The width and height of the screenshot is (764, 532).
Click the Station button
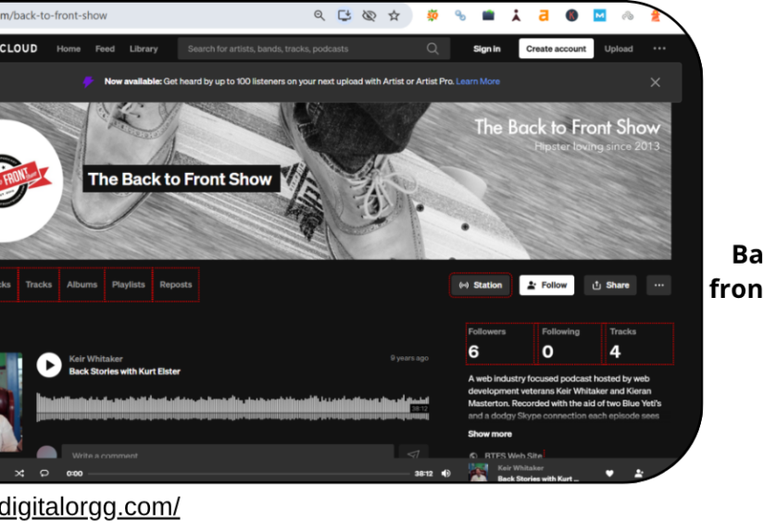[x=481, y=285]
